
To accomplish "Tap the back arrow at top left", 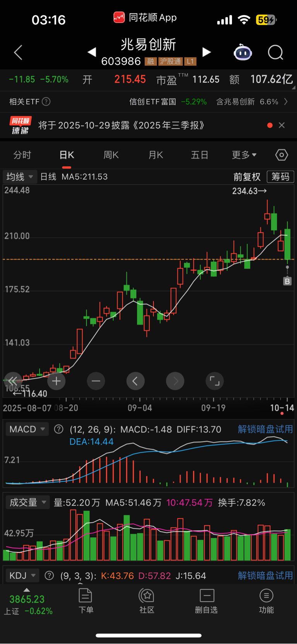I will coord(18,52).
